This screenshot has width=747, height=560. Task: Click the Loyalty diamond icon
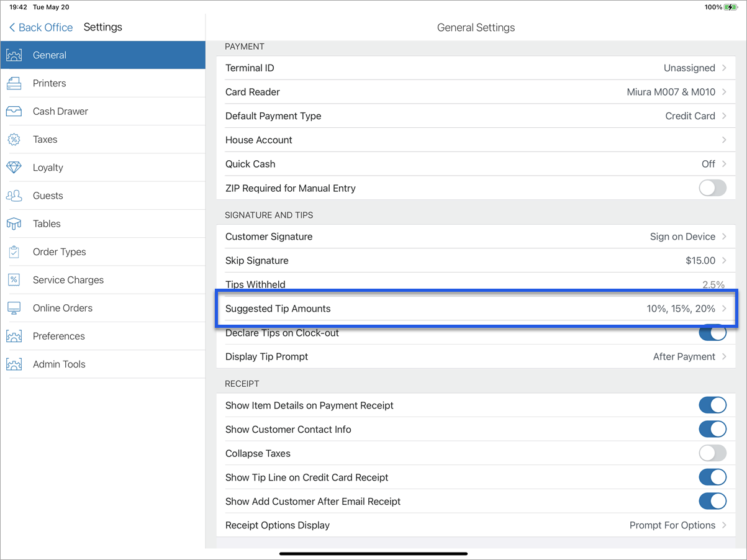coord(14,168)
